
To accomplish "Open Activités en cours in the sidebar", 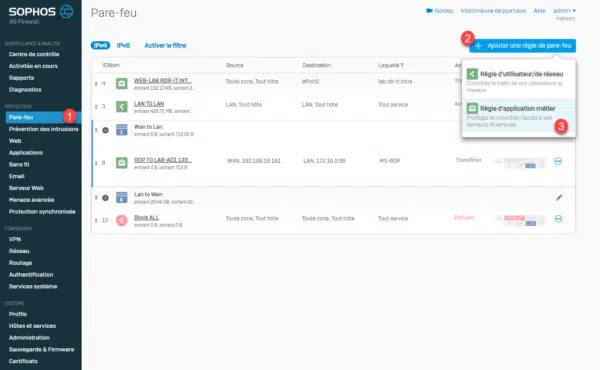I will tap(33, 66).
